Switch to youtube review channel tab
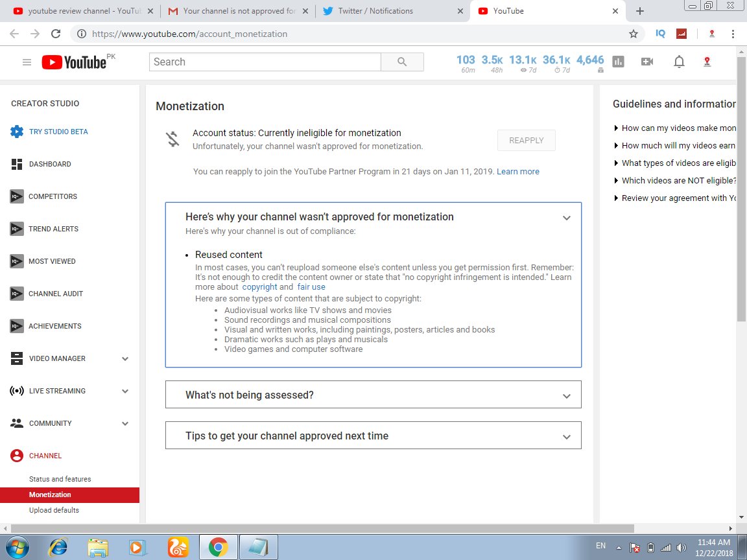The height and width of the screenshot is (560, 747). coord(84,11)
